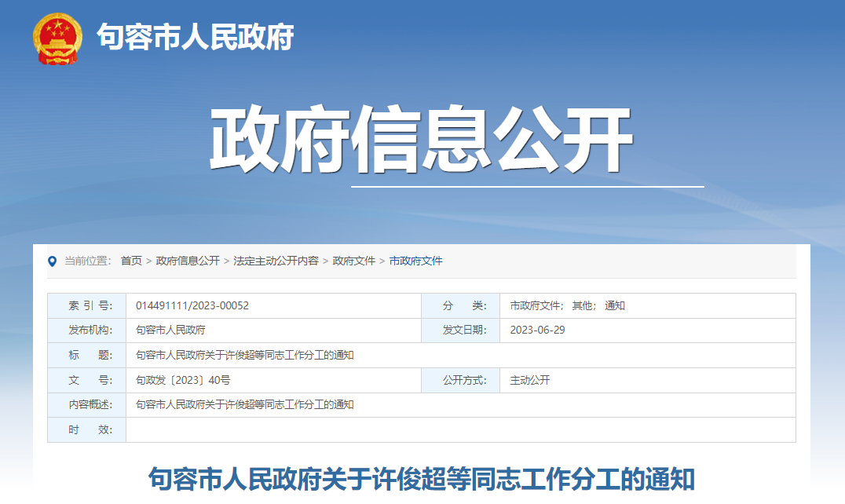Click the 发布机构 label cell

coord(86,330)
